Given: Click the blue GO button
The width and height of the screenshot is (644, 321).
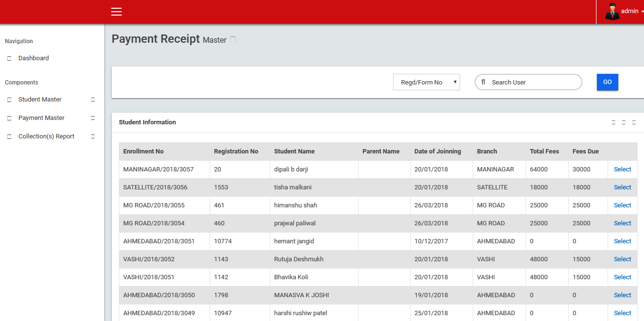Looking at the screenshot, I should click(x=608, y=82).
